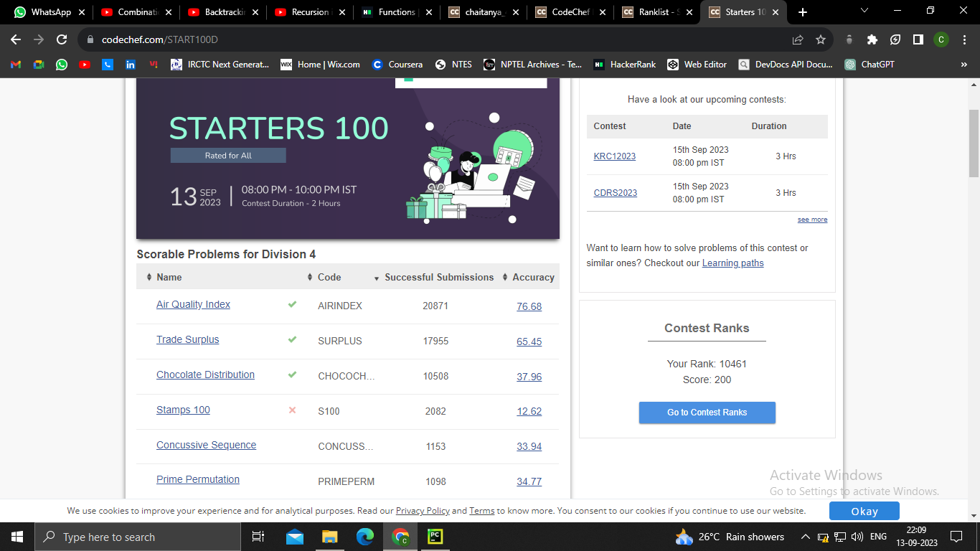Share this page via address bar icon

[798, 39]
